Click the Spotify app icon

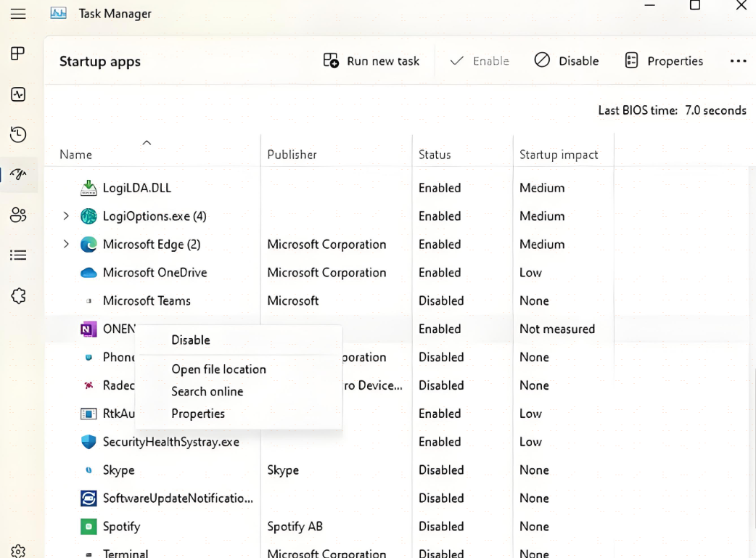tap(89, 527)
